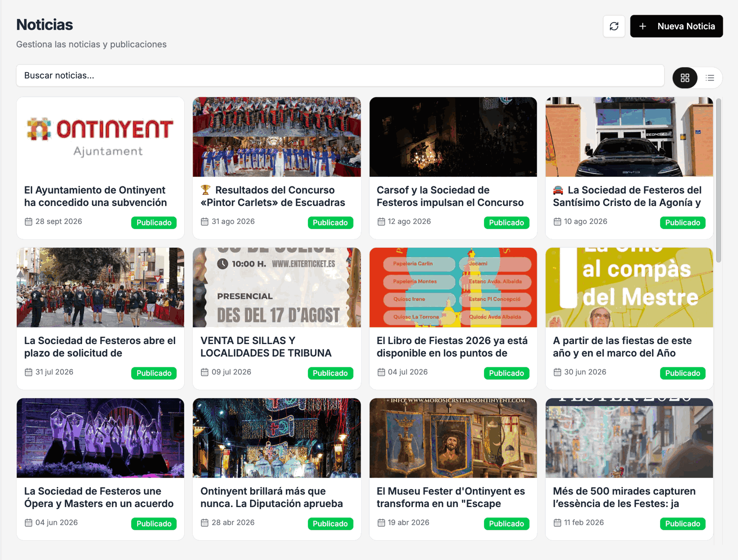Screen dimensions: 738x560
Task: Open the purple Ópera dancers thumbnail
Action: point(100,438)
